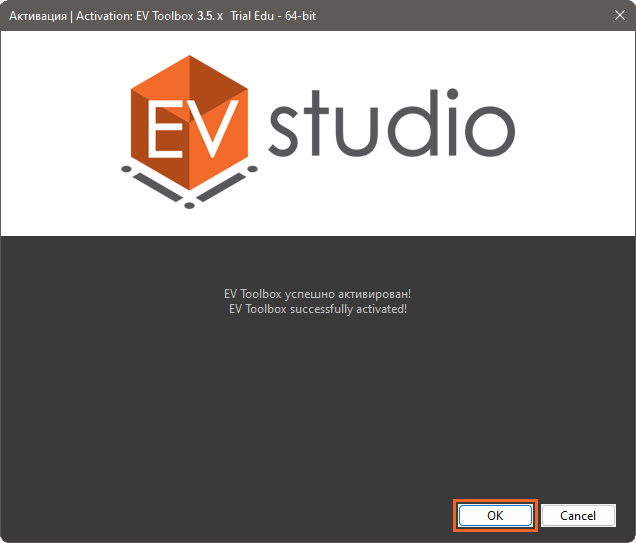Click the white EV letters on cube
The height and width of the screenshot is (543, 636).
[191, 129]
